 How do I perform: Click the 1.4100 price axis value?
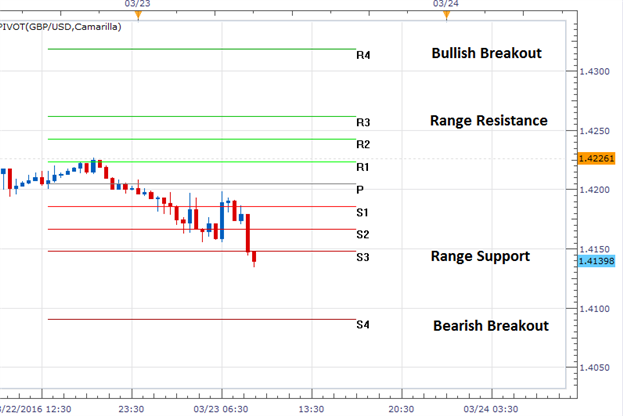pos(594,309)
